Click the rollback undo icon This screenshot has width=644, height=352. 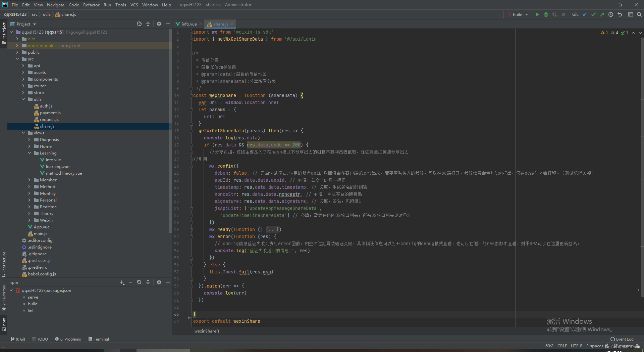[x=620, y=14]
